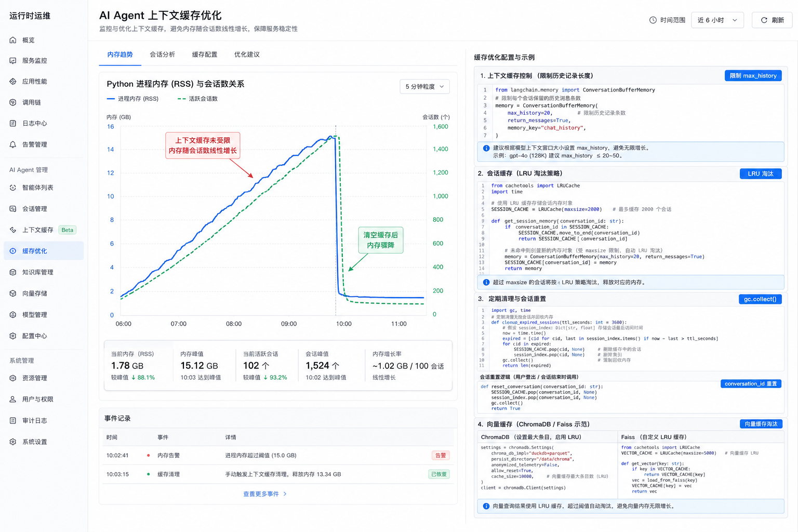Switch to the 缓存配置 tab

[x=205, y=55]
